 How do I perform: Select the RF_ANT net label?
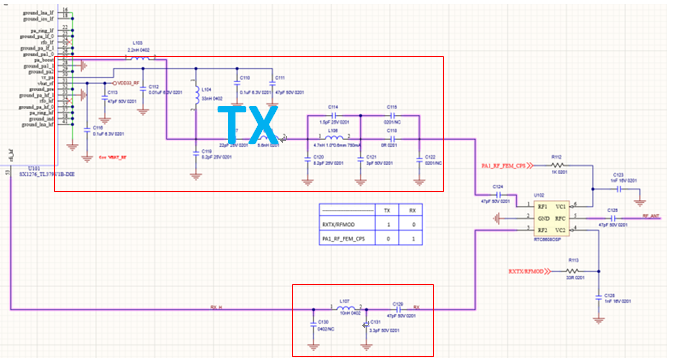(651, 216)
